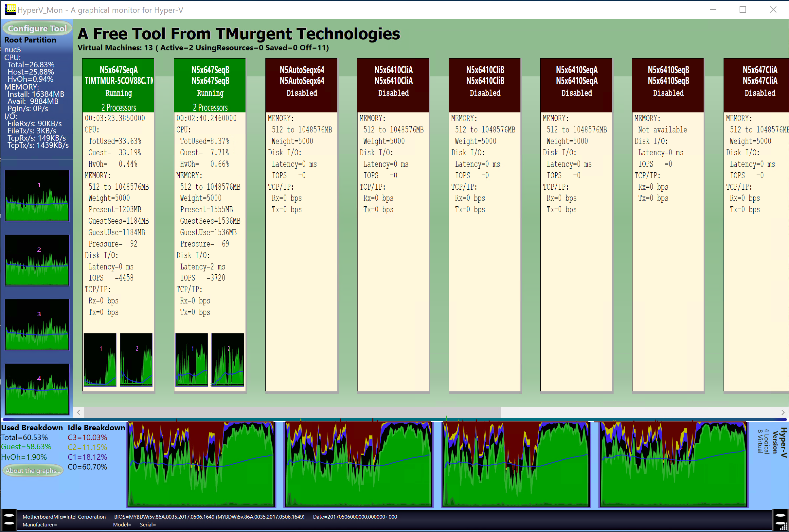Select root partition CPU graph 1
This screenshot has width=789, height=532.
37,196
